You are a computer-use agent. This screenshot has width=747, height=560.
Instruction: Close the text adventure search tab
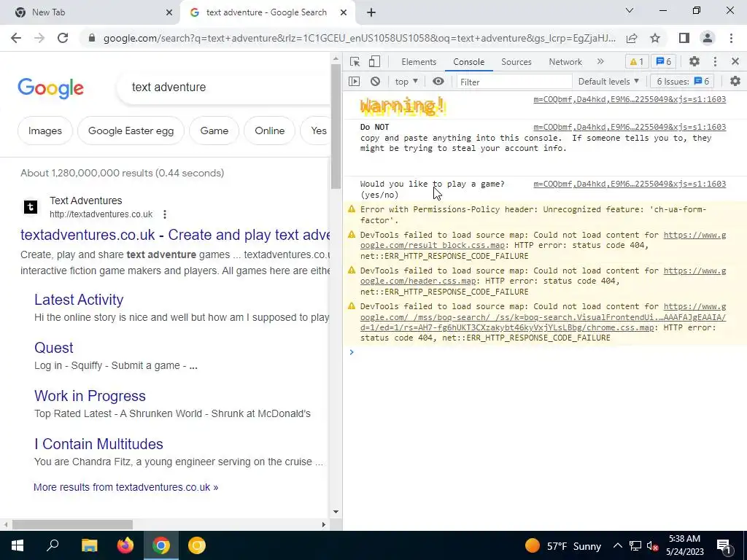click(x=344, y=12)
